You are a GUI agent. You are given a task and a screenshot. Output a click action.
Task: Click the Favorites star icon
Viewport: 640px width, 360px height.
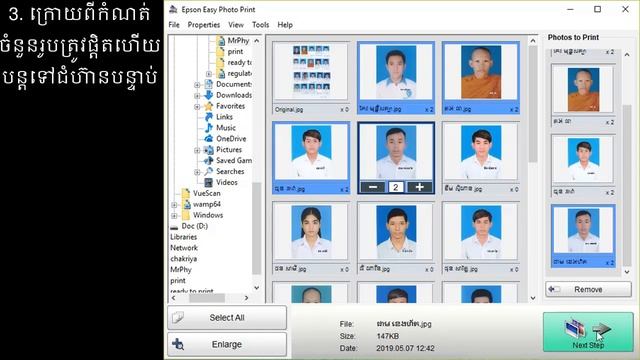pyautogui.click(x=209, y=106)
